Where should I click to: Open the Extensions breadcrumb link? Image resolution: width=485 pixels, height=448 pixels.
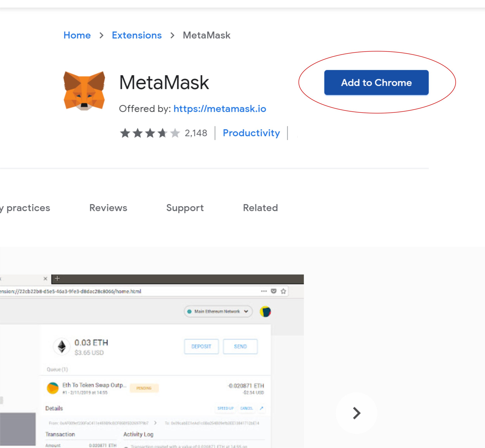click(x=137, y=35)
